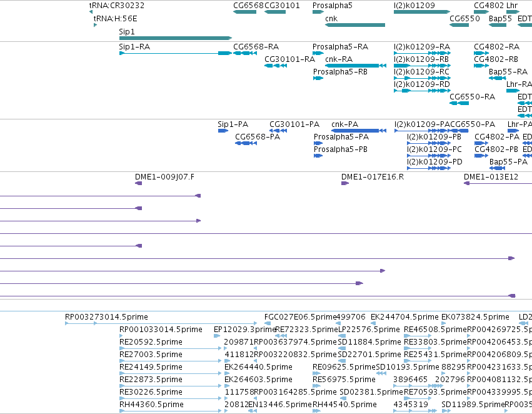Select the tRNA:CR30232 gene label

(x=117, y=6)
